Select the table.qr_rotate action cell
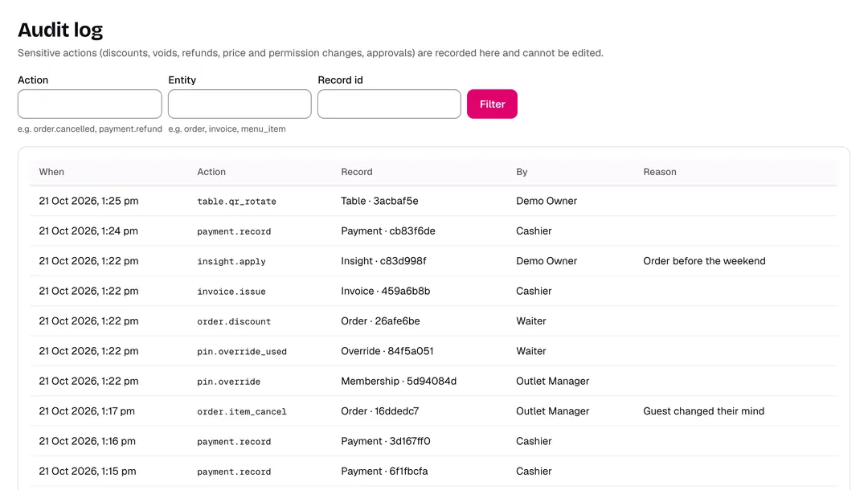The image size is (868, 490). click(236, 202)
